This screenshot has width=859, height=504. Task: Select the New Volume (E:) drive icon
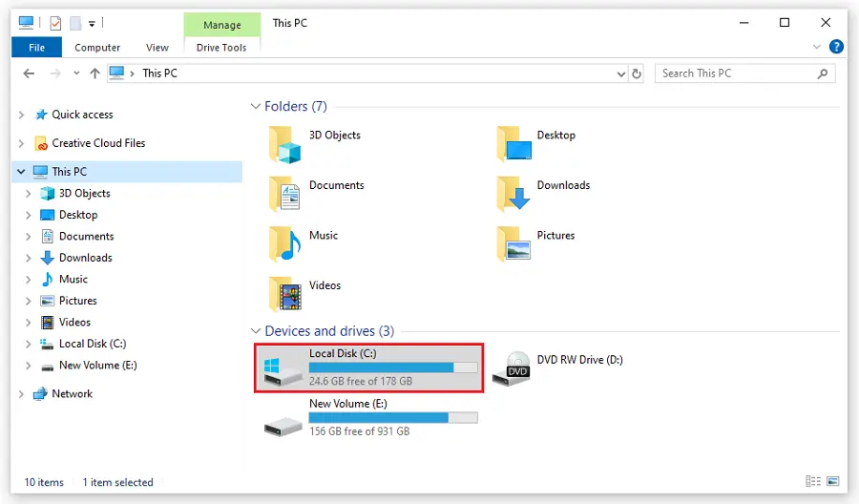pos(283,420)
